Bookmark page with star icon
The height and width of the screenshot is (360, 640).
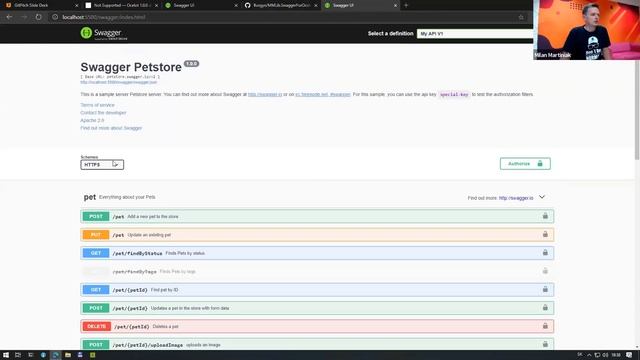pos(521,17)
